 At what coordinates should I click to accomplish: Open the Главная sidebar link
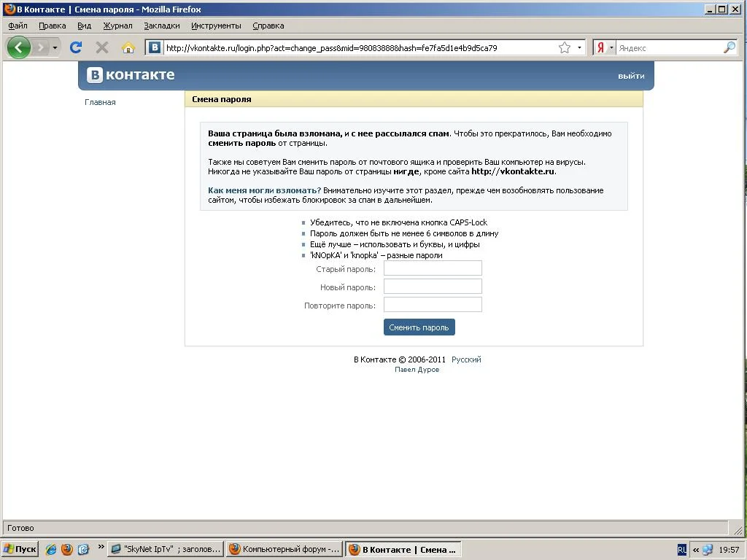click(100, 102)
